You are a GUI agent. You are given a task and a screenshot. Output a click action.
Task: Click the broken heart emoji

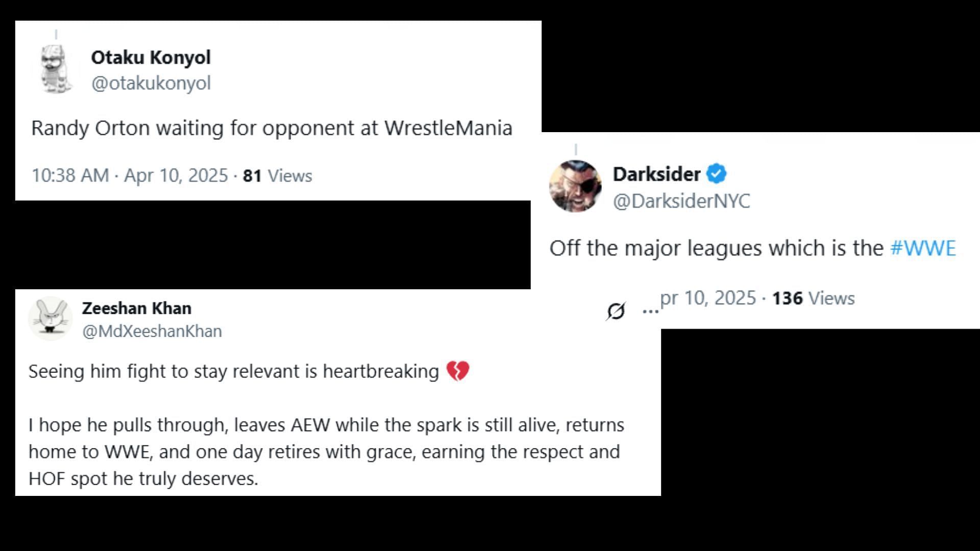pos(457,371)
